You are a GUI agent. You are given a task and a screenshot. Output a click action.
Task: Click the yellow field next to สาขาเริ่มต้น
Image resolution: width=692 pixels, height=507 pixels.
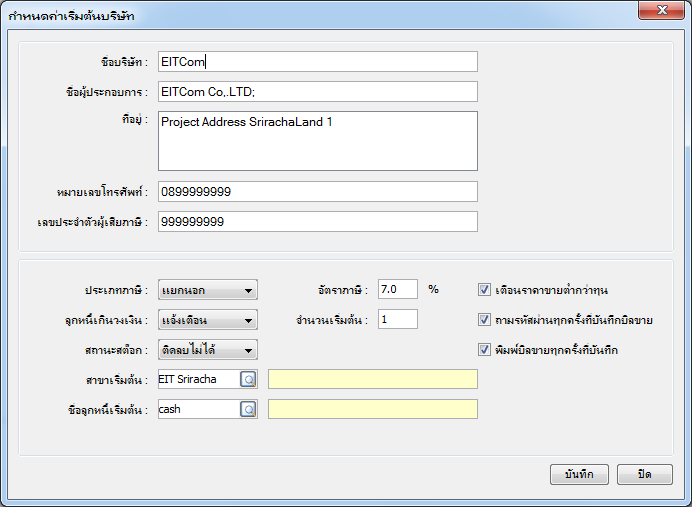373,379
